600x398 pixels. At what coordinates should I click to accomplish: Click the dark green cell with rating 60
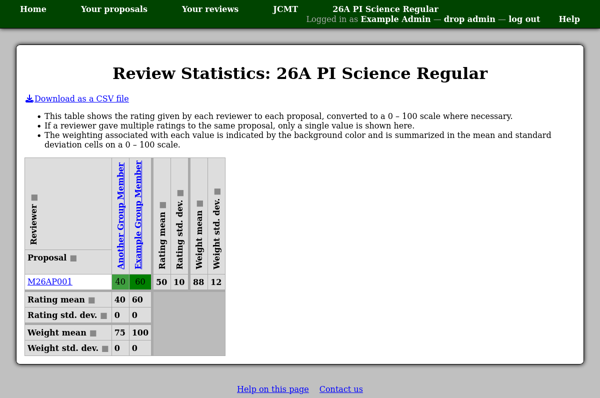pos(140,282)
